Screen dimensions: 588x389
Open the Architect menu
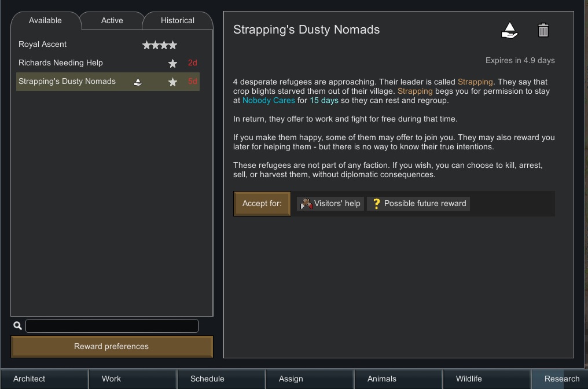pyautogui.click(x=30, y=379)
